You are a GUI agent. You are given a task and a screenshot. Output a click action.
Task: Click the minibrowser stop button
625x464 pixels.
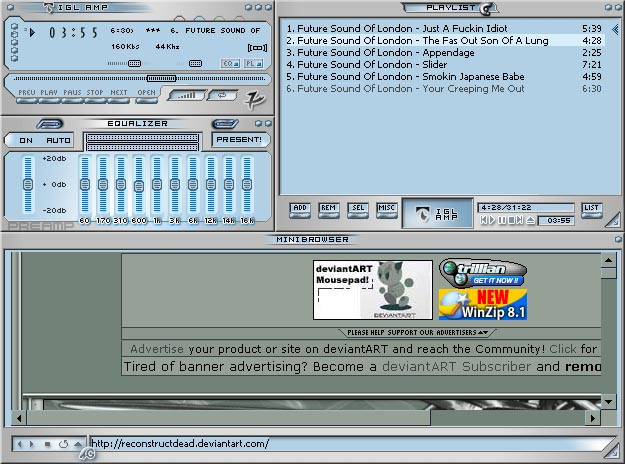coord(47,444)
